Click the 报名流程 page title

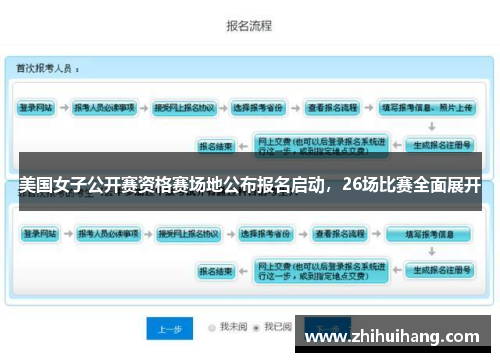point(249,26)
